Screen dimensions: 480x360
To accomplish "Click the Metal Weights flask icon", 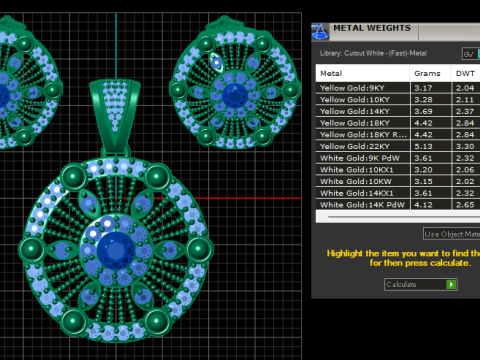I will [x=320, y=32].
